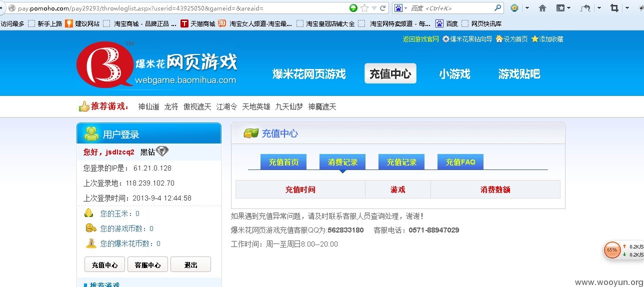Open 淘宝网特卖频道 bookmark
The width and height of the screenshot is (644, 287).
click(394, 23)
